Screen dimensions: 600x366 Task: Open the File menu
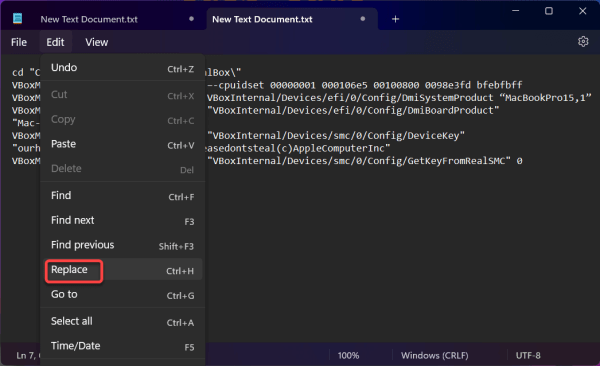tap(19, 42)
